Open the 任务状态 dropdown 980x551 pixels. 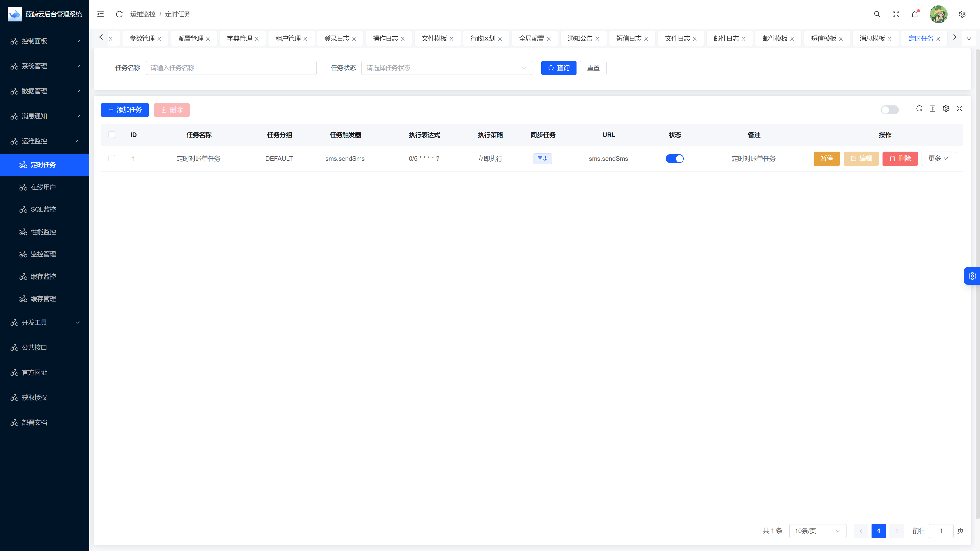(x=446, y=68)
